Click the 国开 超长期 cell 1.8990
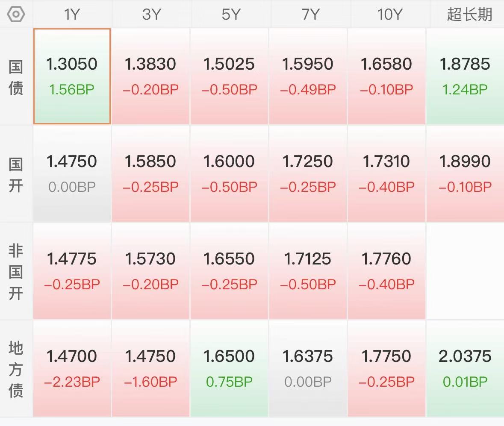 tap(465, 173)
